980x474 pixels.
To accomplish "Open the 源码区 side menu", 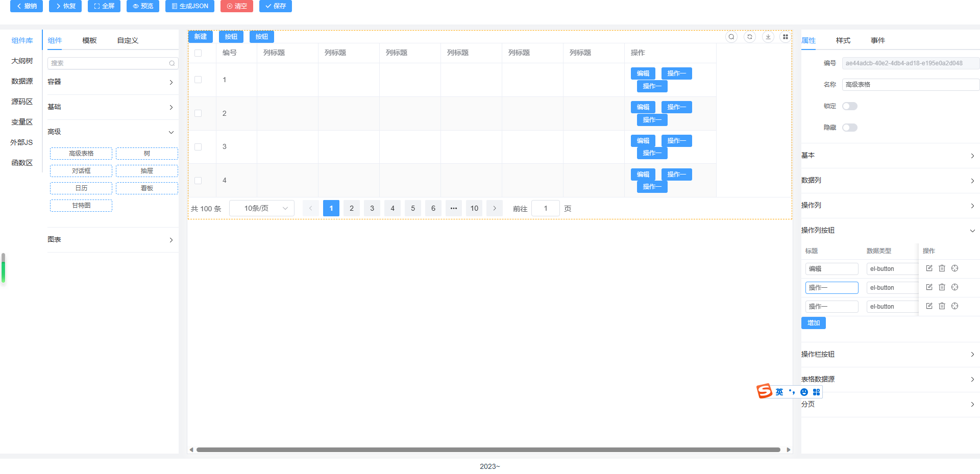I will pyautogui.click(x=22, y=102).
